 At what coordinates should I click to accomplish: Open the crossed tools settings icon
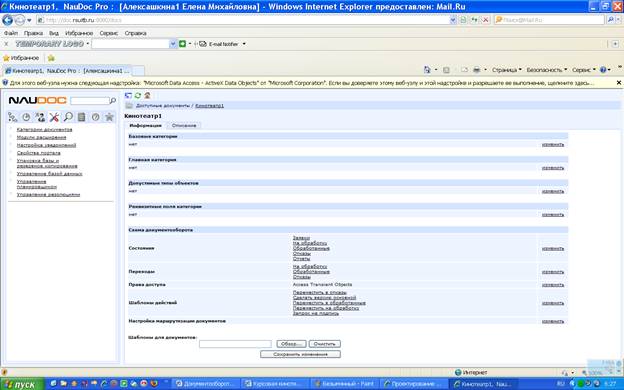pyautogui.click(x=54, y=117)
